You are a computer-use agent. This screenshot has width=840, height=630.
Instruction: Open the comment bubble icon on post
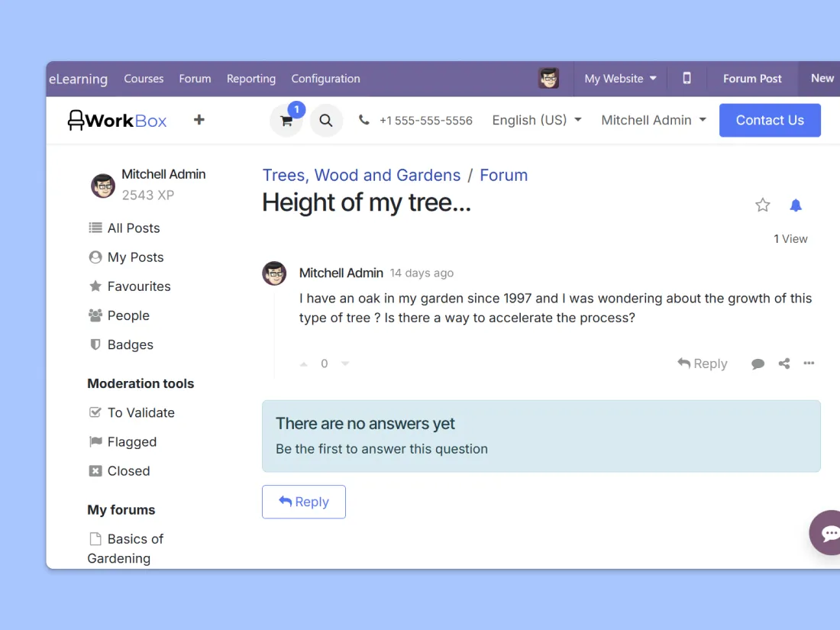coord(758,364)
